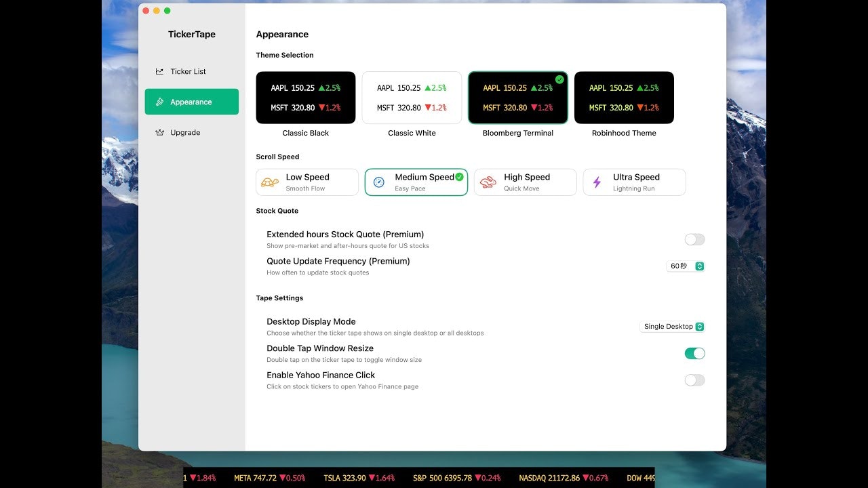
Task: Click the checkmark badge on Bloomberg Terminal theme
Action: click(x=559, y=79)
